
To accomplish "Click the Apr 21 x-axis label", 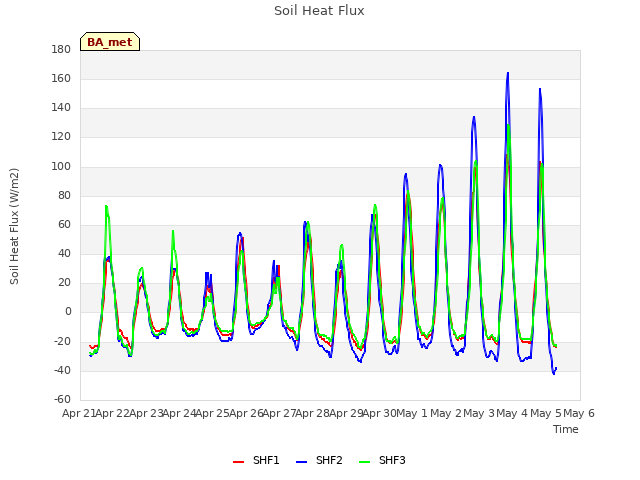I will [78, 413].
